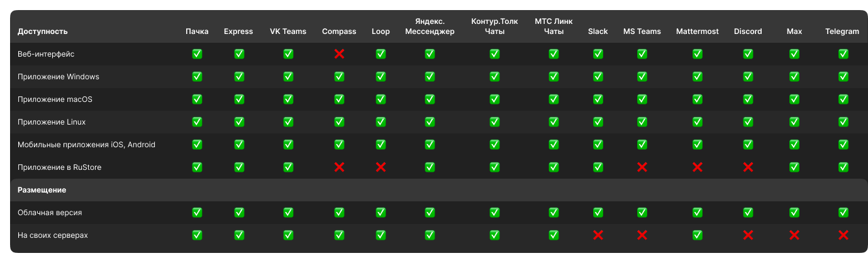Click the Приложение Windows row label

(58, 77)
